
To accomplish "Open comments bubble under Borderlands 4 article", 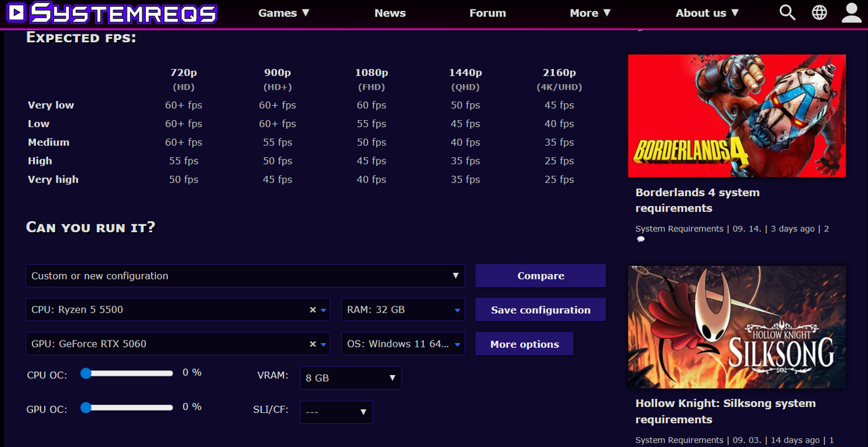I will point(641,239).
